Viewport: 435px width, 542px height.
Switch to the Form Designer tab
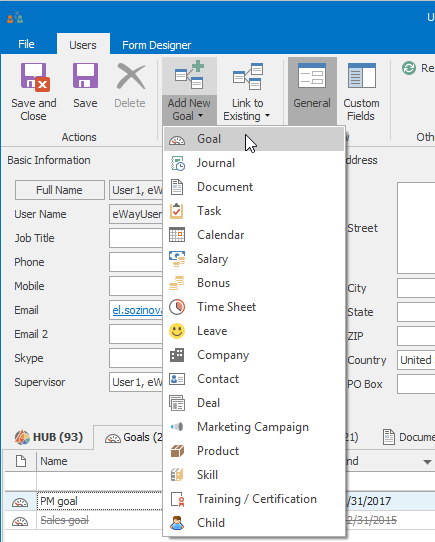[156, 45]
